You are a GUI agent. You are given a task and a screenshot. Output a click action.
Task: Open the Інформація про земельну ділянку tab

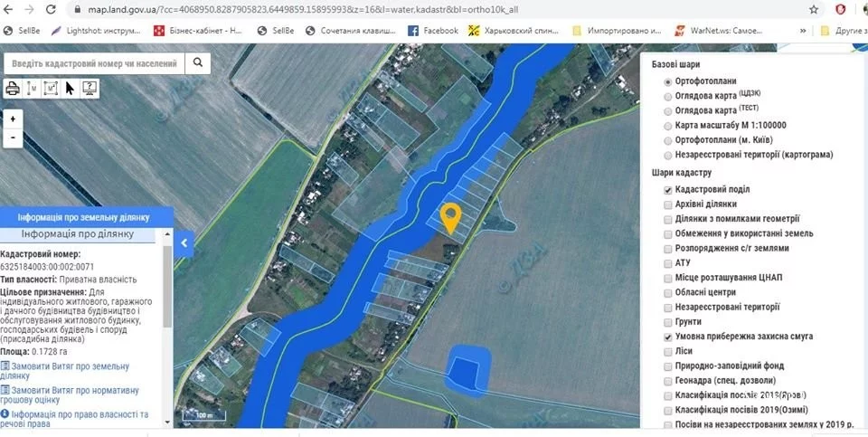pyautogui.click(x=83, y=217)
